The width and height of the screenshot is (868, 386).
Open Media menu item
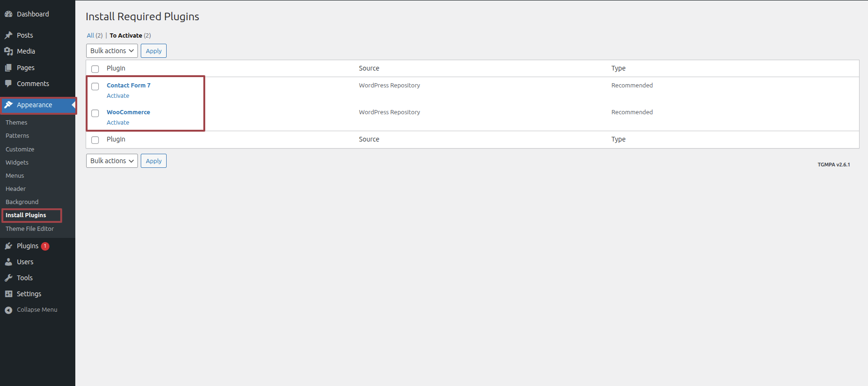point(26,51)
